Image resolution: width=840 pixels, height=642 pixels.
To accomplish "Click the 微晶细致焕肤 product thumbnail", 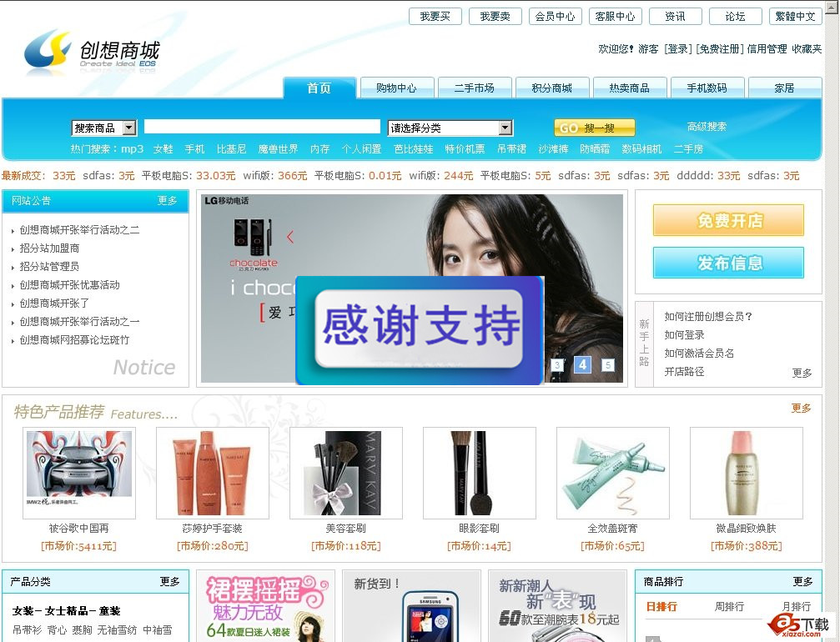I will click(747, 473).
